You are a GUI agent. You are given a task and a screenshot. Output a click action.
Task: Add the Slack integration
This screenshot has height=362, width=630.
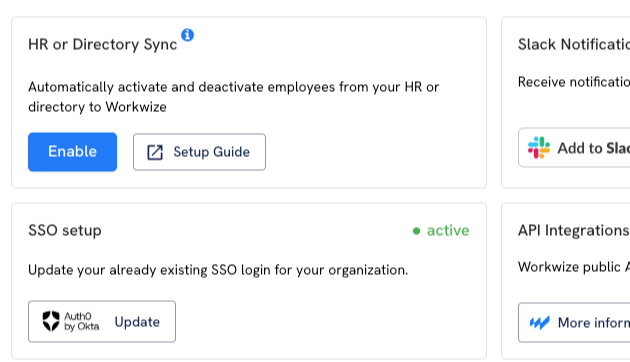[x=574, y=148]
